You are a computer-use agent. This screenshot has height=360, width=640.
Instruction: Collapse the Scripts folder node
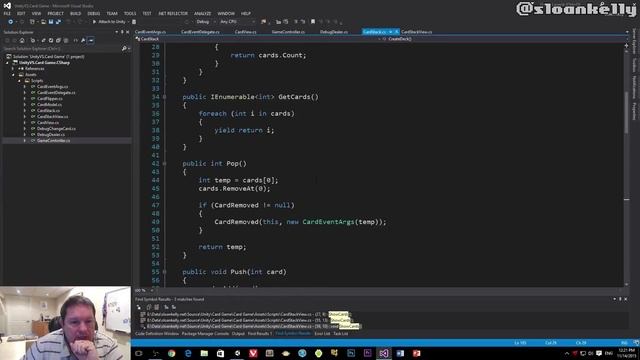click(19, 80)
